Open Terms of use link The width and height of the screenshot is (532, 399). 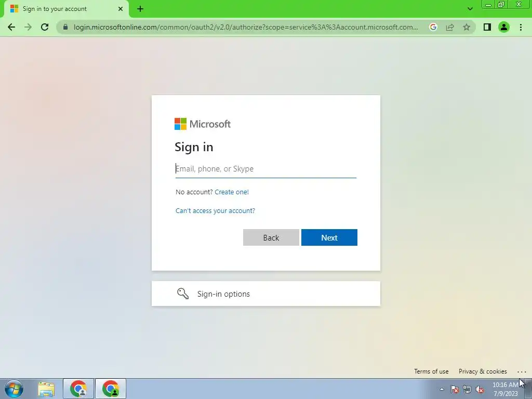[431, 371]
